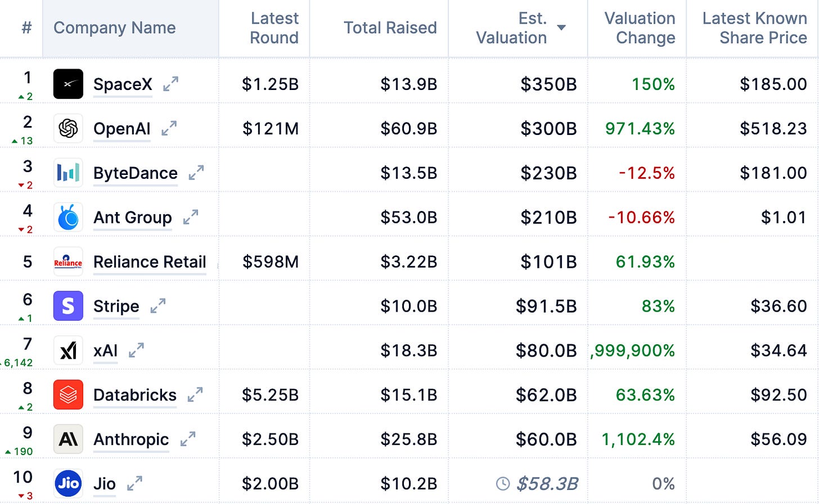The height and width of the screenshot is (504, 819).
Task: Click the # rank column header
Action: click(x=26, y=28)
